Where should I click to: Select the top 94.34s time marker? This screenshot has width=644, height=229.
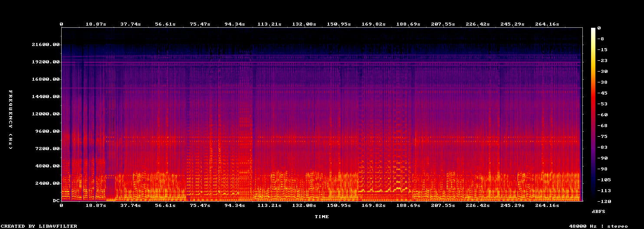coord(234,24)
